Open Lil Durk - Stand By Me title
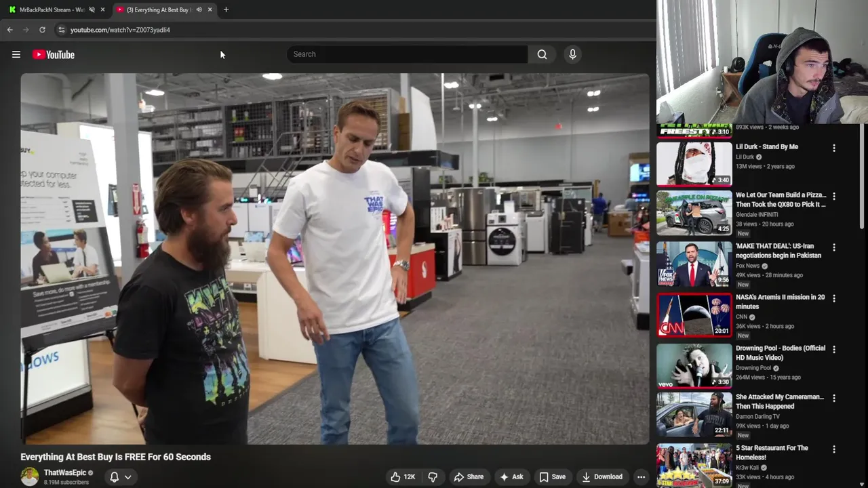 (x=767, y=146)
